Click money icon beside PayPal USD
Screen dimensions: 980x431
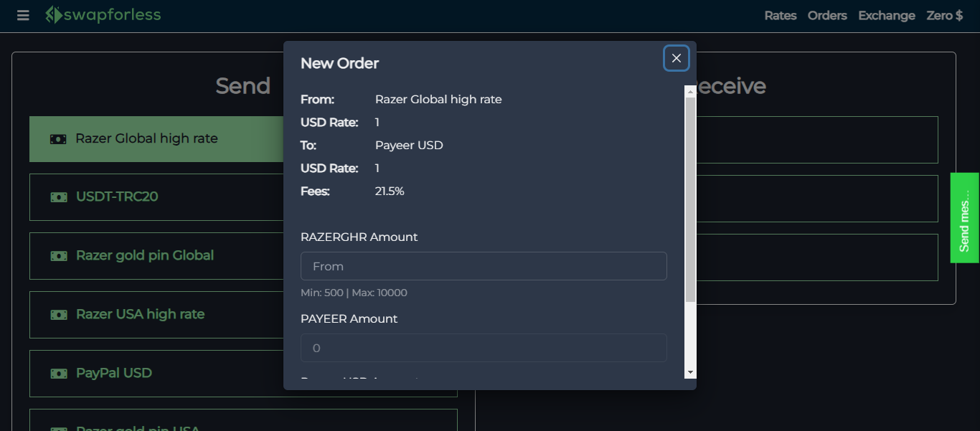59,374
